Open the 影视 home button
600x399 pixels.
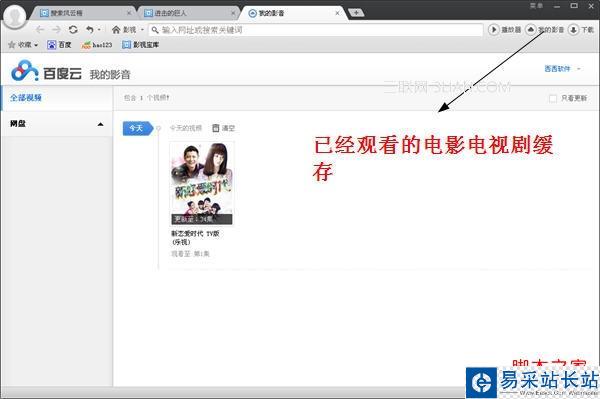[124, 29]
